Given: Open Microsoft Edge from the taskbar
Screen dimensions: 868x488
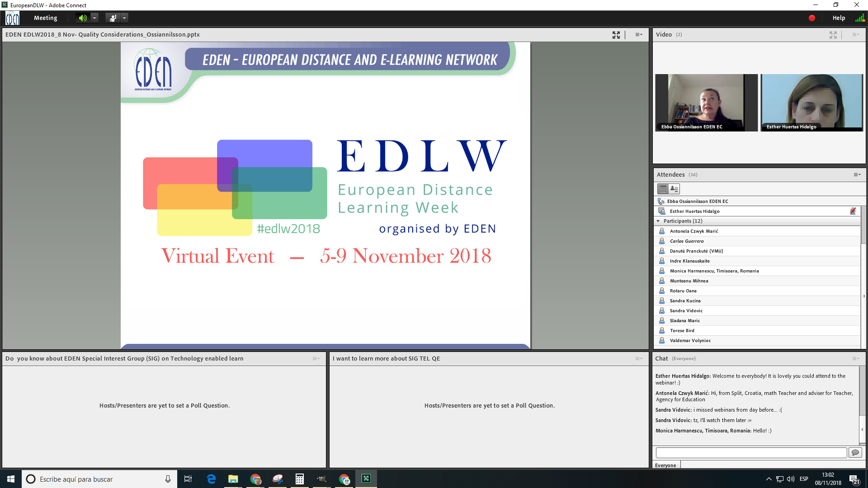Looking at the screenshot, I should click(211, 479).
